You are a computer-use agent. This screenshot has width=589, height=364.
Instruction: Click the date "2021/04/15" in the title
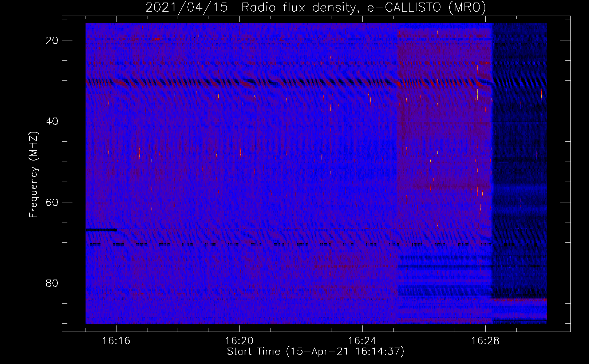click(187, 7)
